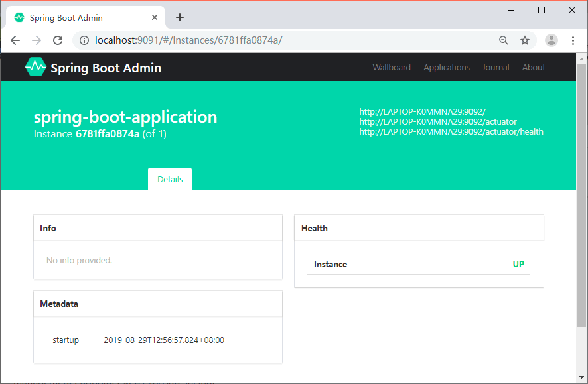Click the spring-boot-application heading
588x384 pixels.
125,117
